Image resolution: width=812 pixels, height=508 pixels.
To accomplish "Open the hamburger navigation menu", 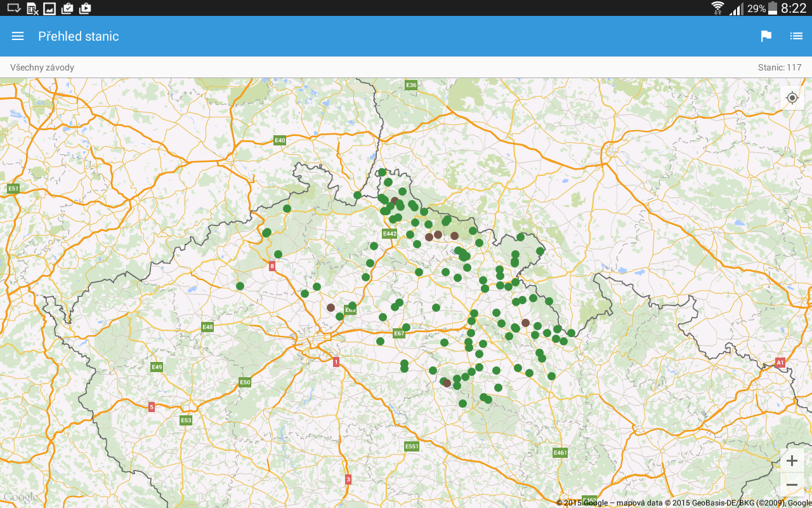I will pos(18,36).
